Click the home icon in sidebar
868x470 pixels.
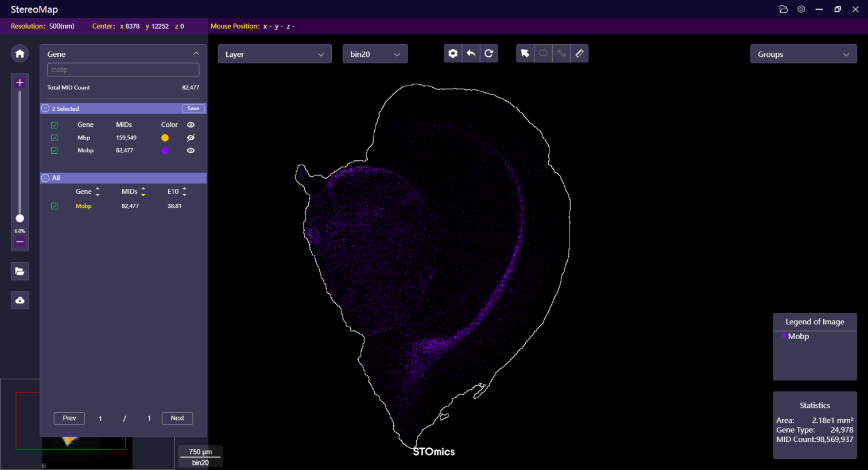point(20,53)
